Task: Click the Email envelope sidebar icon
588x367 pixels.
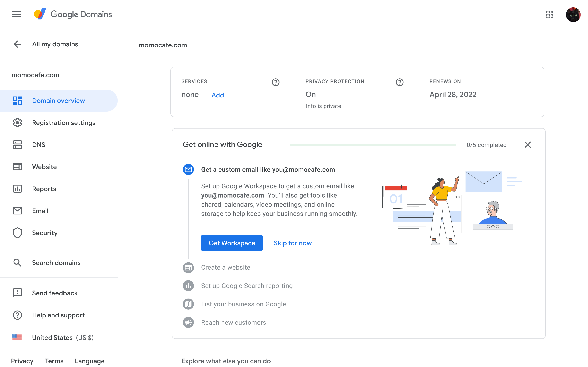Action: 18,211
